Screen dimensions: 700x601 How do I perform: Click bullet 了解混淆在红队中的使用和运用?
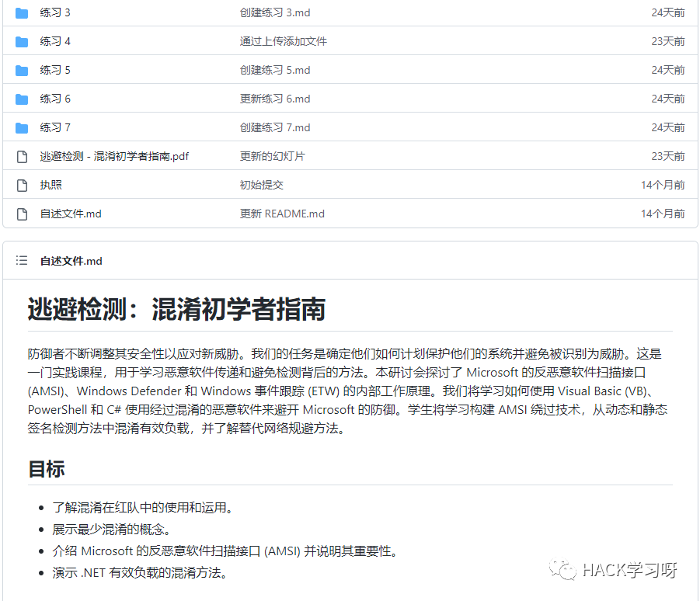[142, 508]
